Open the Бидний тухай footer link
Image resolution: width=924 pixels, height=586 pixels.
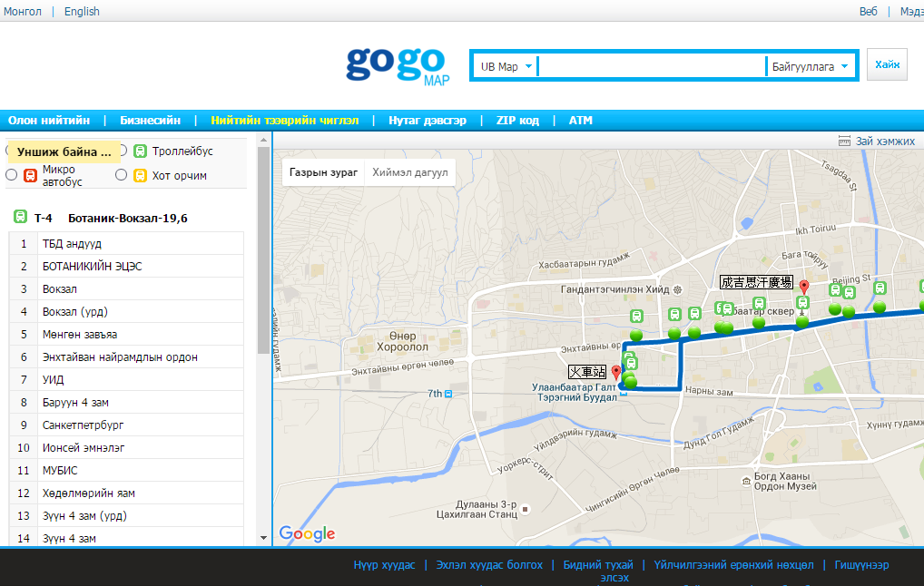598,565
